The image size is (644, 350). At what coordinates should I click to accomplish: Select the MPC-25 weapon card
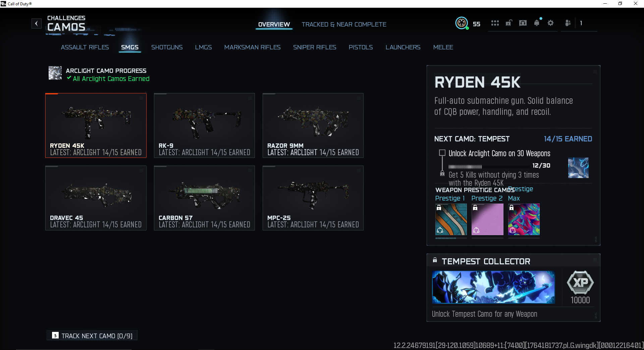313,198
